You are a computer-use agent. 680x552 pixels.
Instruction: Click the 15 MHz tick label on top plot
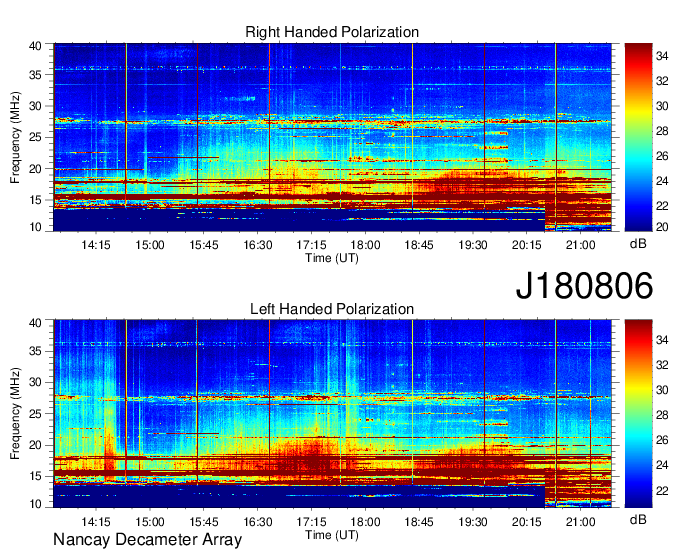pyautogui.click(x=35, y=200)
